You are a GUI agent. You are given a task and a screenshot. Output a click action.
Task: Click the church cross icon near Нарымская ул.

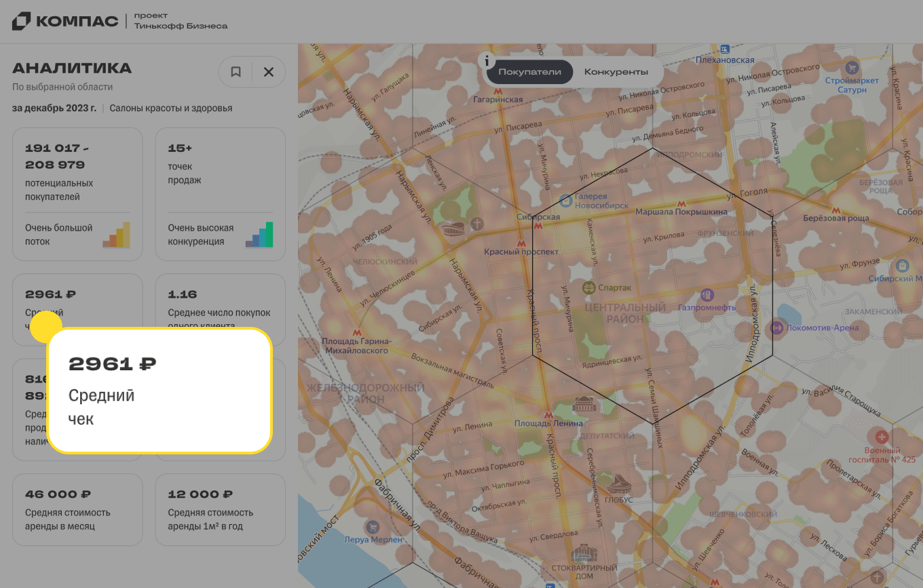477,223
